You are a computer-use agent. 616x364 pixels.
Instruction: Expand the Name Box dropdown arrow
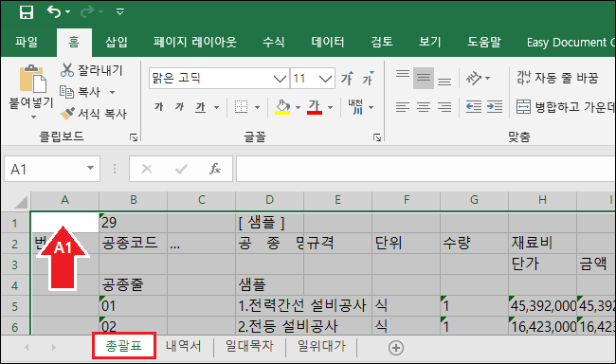tap(90, 168)
